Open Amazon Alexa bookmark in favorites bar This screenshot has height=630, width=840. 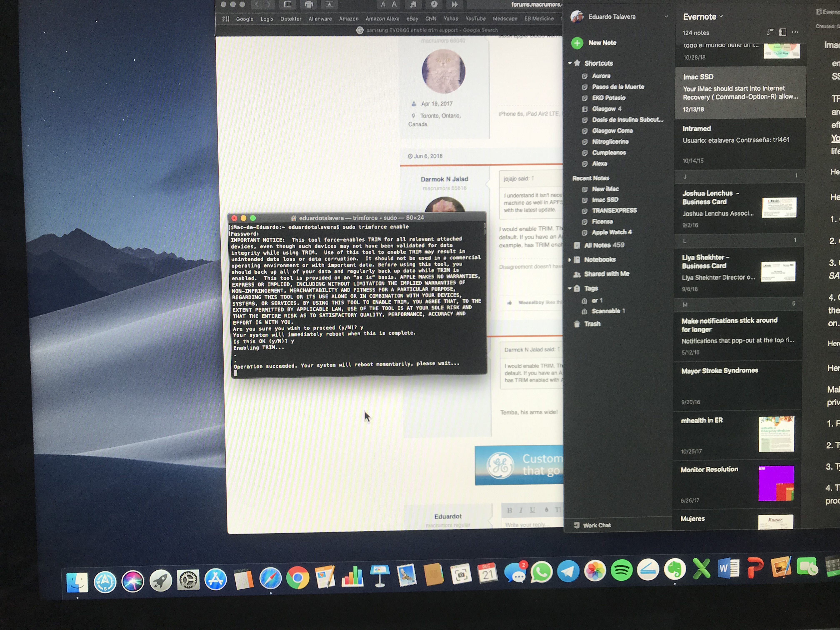pos(382,19)
